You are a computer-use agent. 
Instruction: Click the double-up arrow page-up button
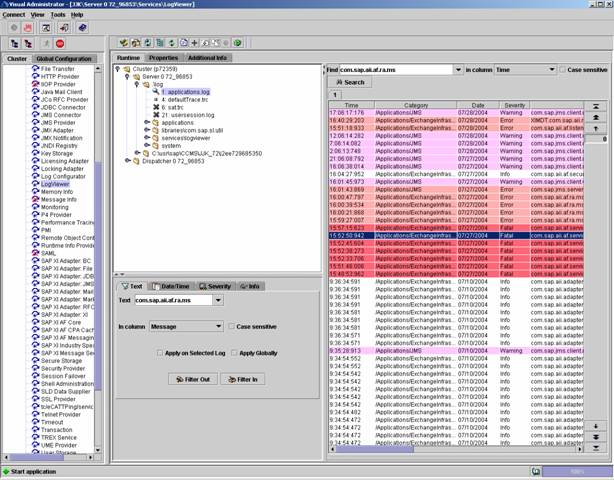[595, 117]
